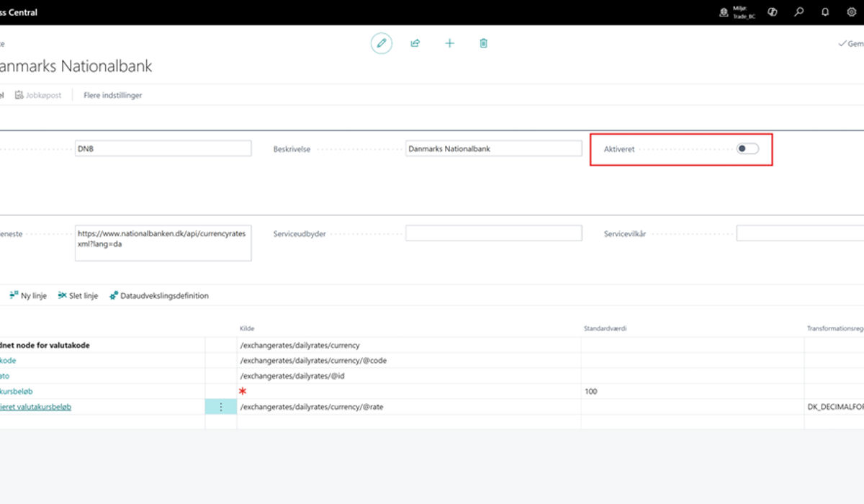This screenshot has height=504, width=864.
Task: Click the Serviceudbyder input field
Action: point(494,233)
